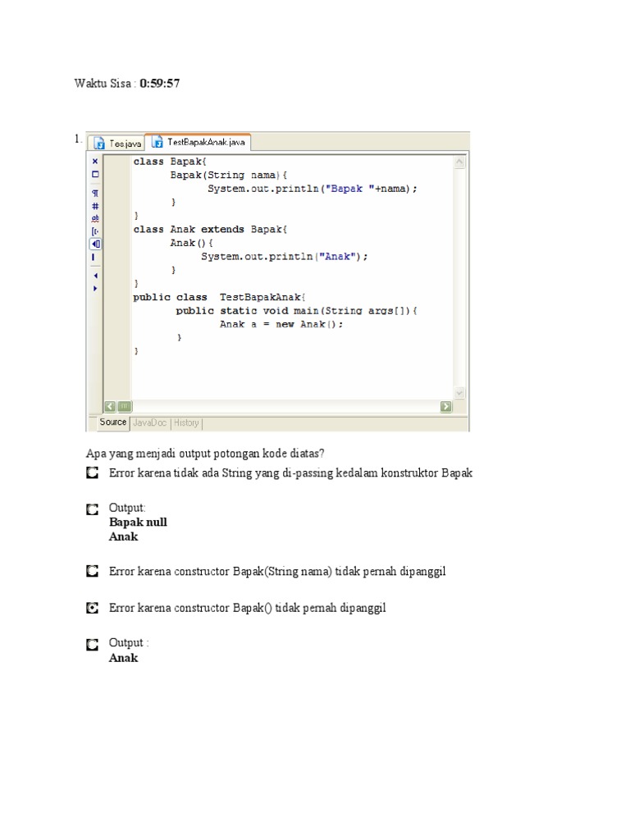This screenshot has height=840, width=630.
Task: Switch to the Tes.java tab
Action: tap(116, 143)
